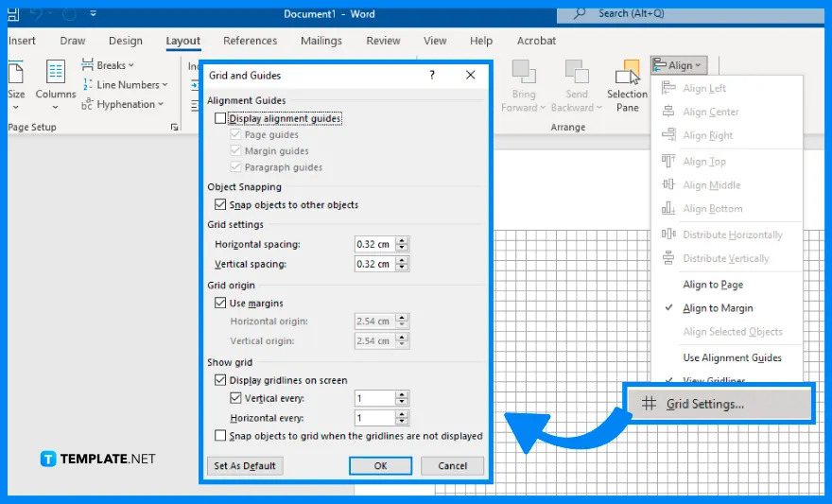Click the Size page icon
The width and height of the screenshot is (832, 504).
15,72
